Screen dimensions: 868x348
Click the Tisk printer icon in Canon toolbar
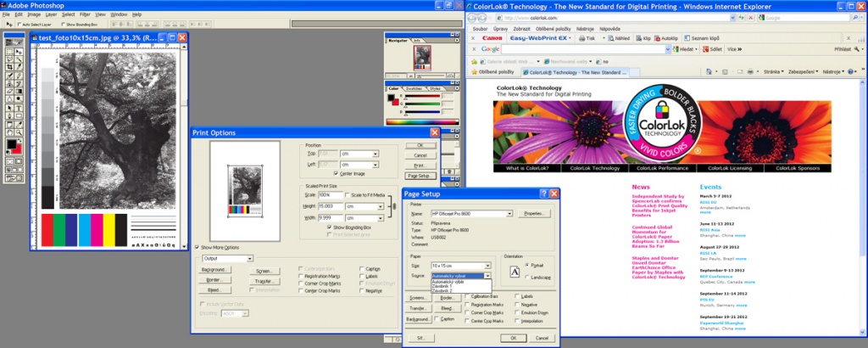tap(581, 38)
